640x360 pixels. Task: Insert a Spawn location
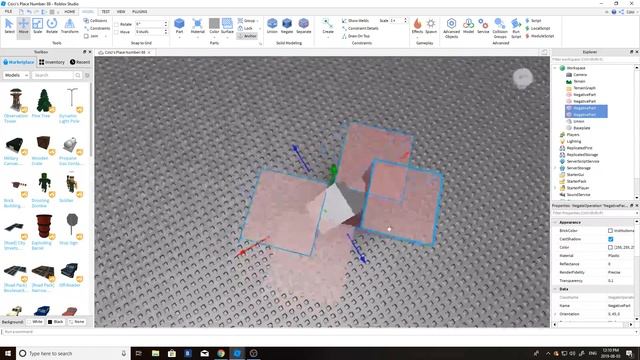[x=431, y=26]
